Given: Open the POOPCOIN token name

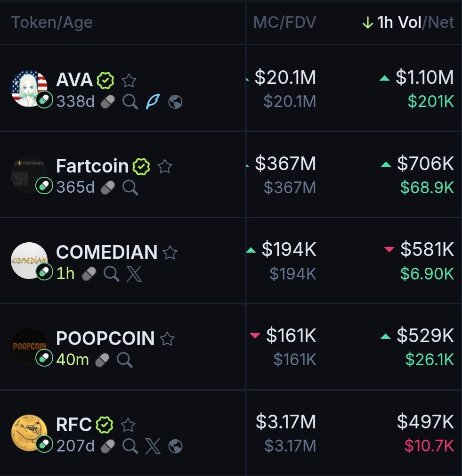Looking at the screenshot, I should point(105,338).
